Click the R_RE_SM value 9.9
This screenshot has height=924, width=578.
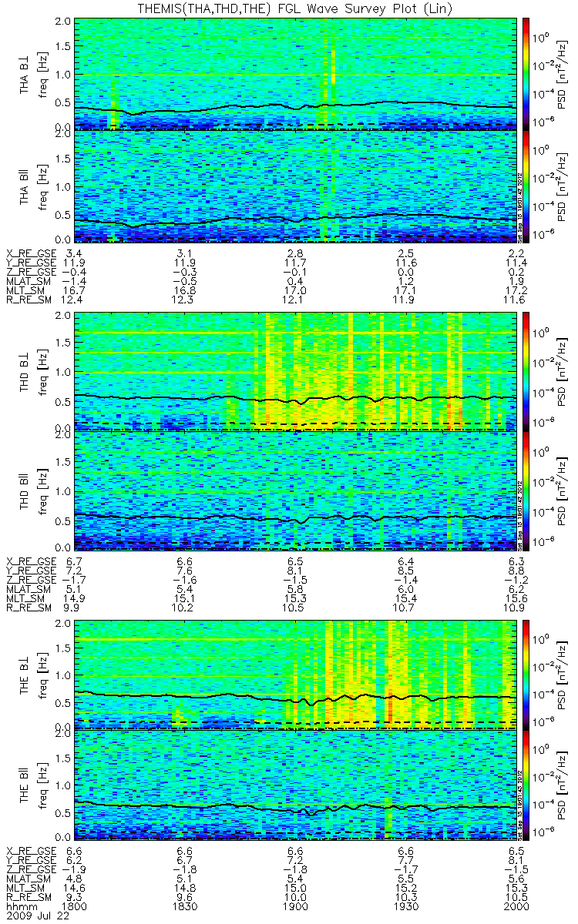pos(75,608)
